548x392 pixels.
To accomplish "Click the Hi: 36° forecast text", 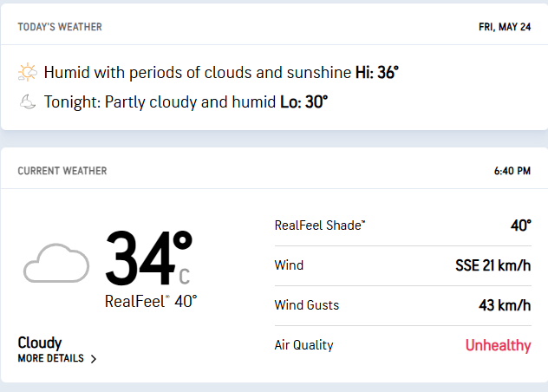I will tap(377, 73).
